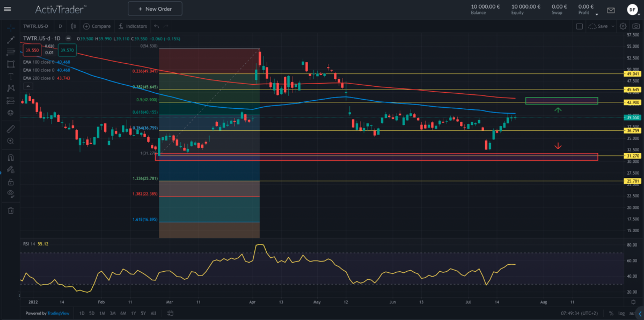Select the 3M time range

113,313
